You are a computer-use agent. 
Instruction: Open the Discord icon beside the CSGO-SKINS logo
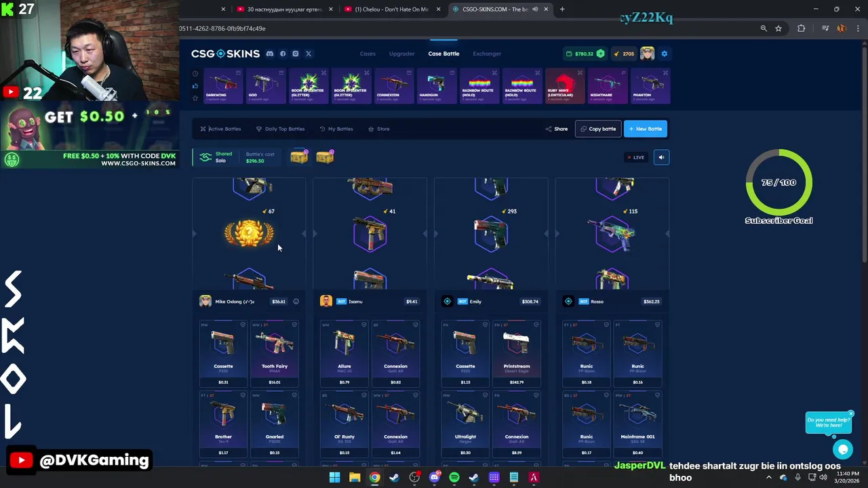(270, 54)
